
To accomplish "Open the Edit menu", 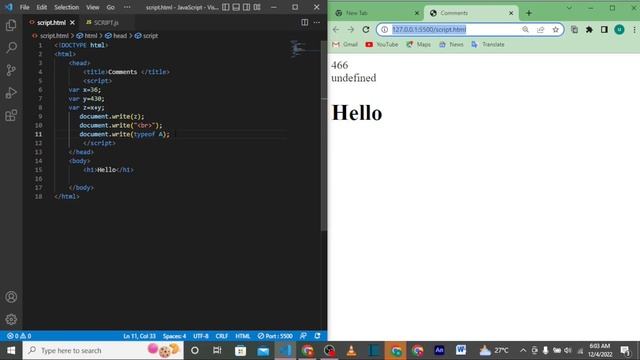I will point(42,7).
